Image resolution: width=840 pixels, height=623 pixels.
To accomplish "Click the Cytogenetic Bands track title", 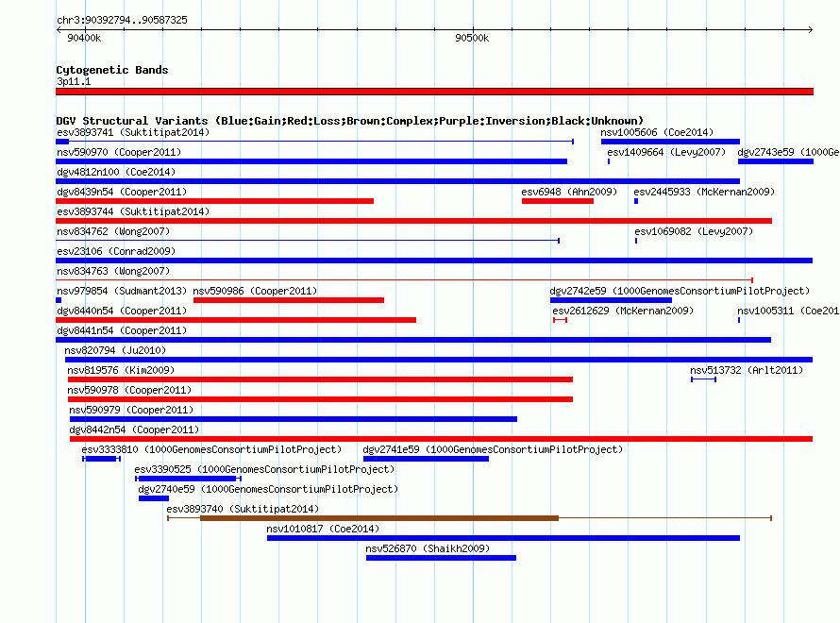I will (112, 70).
